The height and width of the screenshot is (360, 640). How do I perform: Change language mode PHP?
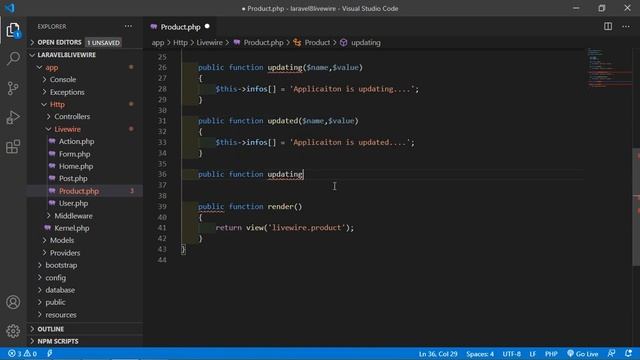click(x=551, y=353)
